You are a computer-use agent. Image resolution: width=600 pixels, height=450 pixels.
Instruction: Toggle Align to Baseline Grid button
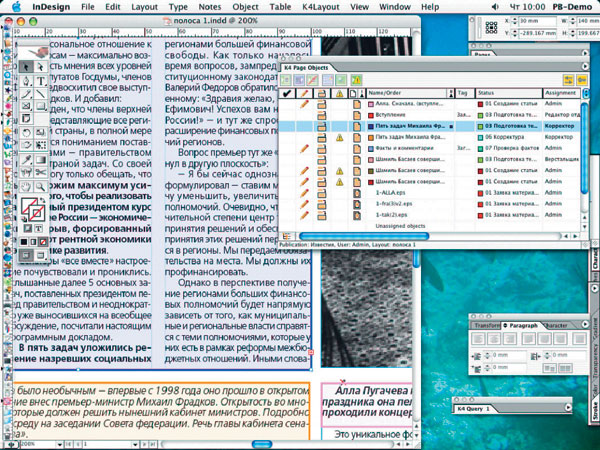565,368
